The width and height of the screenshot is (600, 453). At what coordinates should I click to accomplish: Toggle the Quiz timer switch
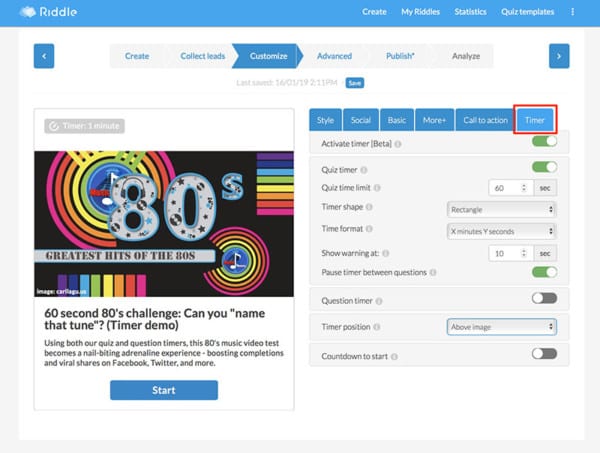click(x=545, y=167)
